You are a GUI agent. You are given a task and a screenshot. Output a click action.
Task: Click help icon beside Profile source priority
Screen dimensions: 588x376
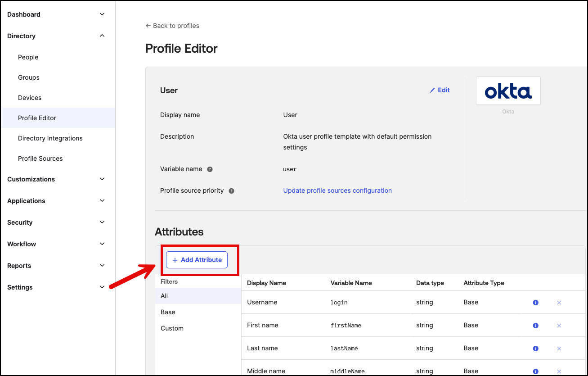coord(231,191)
